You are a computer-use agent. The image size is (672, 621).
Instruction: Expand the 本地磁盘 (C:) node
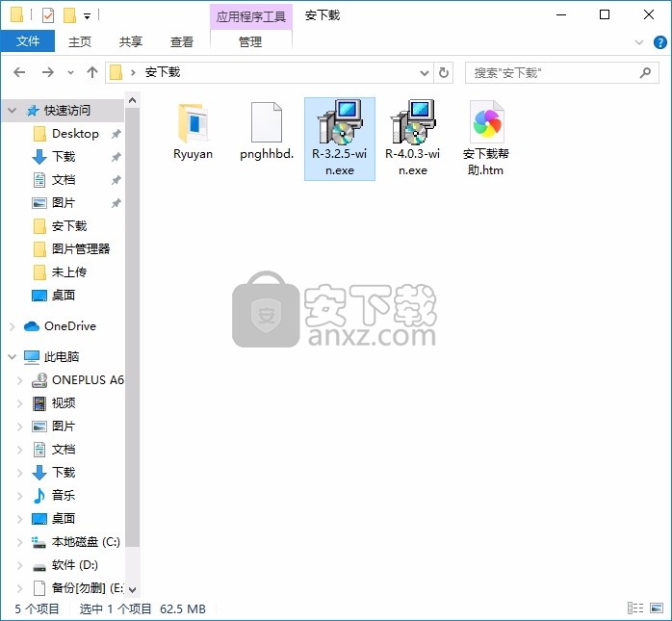tap(19, 542)
